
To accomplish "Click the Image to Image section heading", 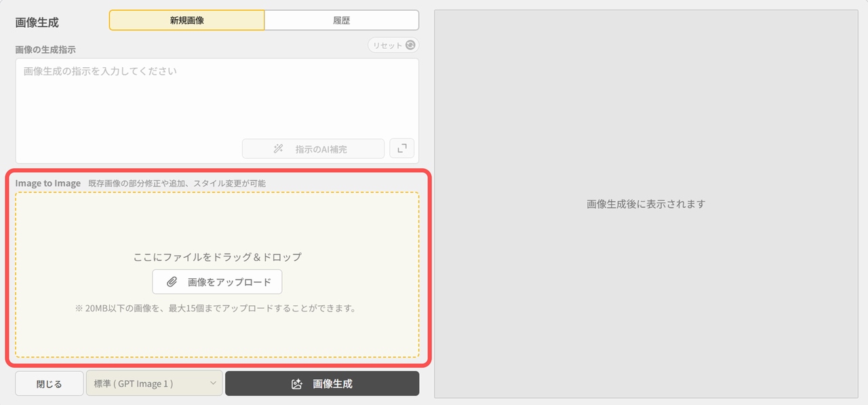I will [x=48, y=183].
